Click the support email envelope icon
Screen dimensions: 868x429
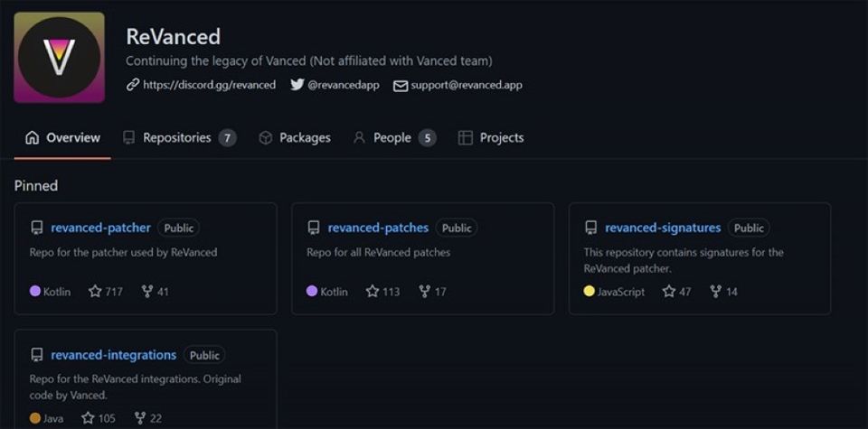400,86
